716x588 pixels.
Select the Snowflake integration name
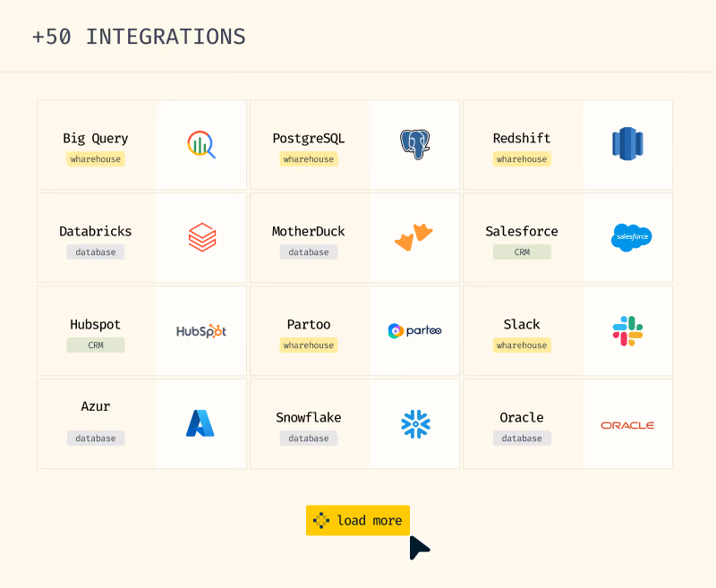coord(309,418)
